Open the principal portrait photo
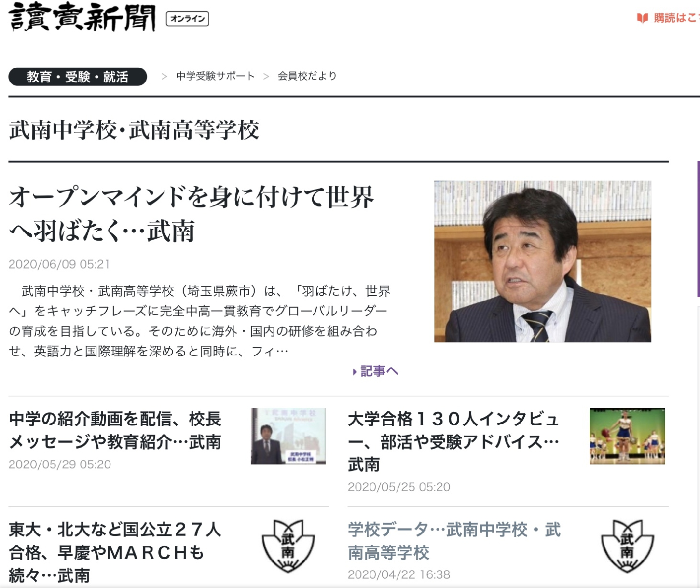 coord(543,261)
